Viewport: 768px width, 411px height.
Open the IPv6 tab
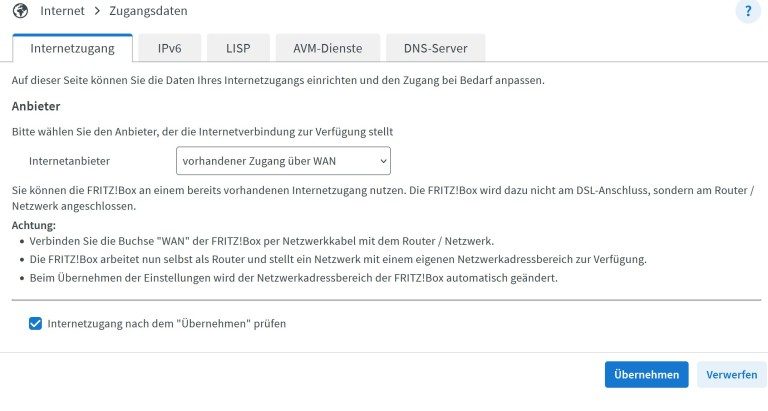[x=169, y=48]
